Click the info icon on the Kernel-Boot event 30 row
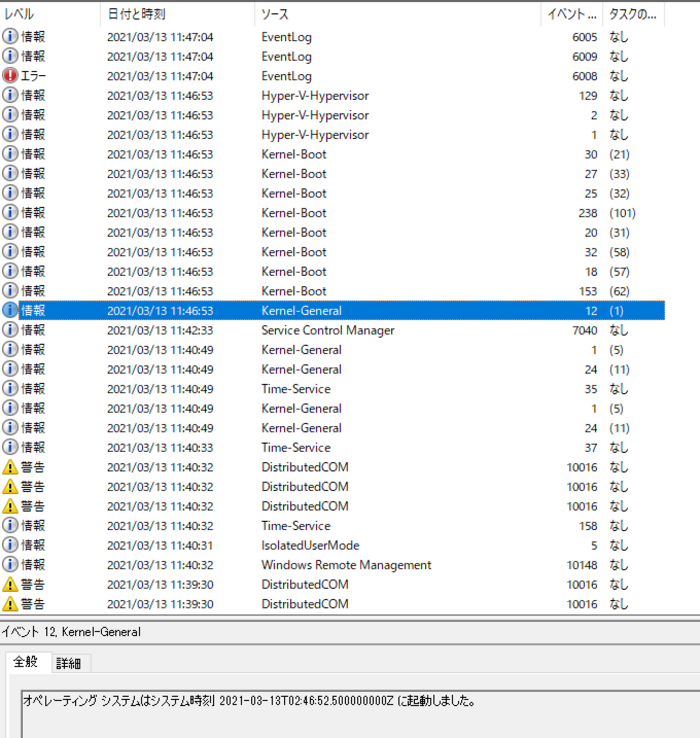Image resolution: width=700 pixels, height=738 pixels. (x=10, y=154)
